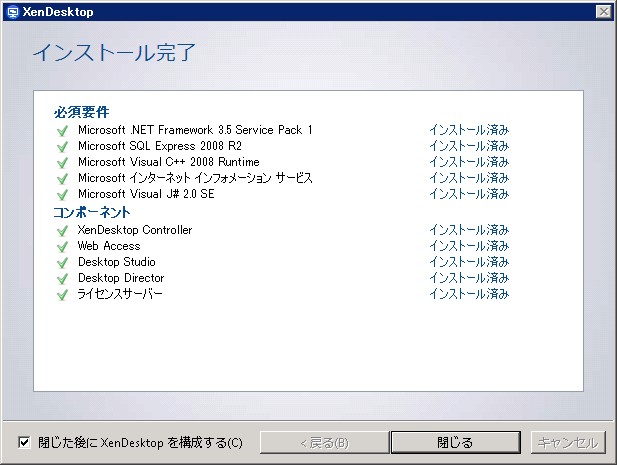Click the checkmark beside Microsoft Visual J# 2.0 SE
This screenshot has height=465, width=617.
[62, 194]
